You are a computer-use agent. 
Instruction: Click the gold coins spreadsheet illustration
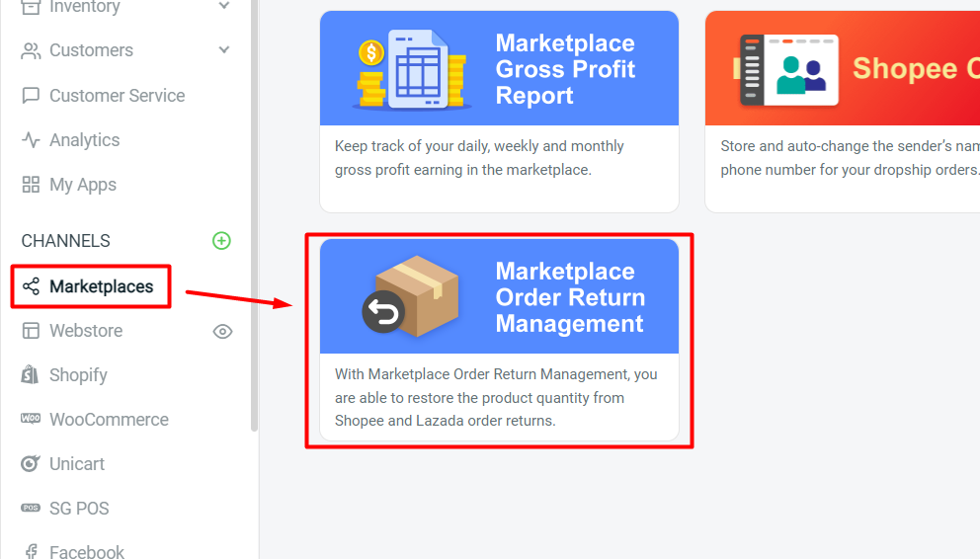[x=411, y=69]
